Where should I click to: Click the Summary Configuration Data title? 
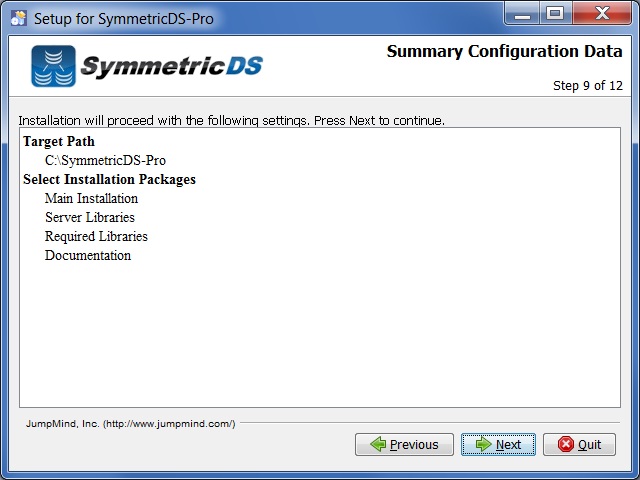pos(504,51)
